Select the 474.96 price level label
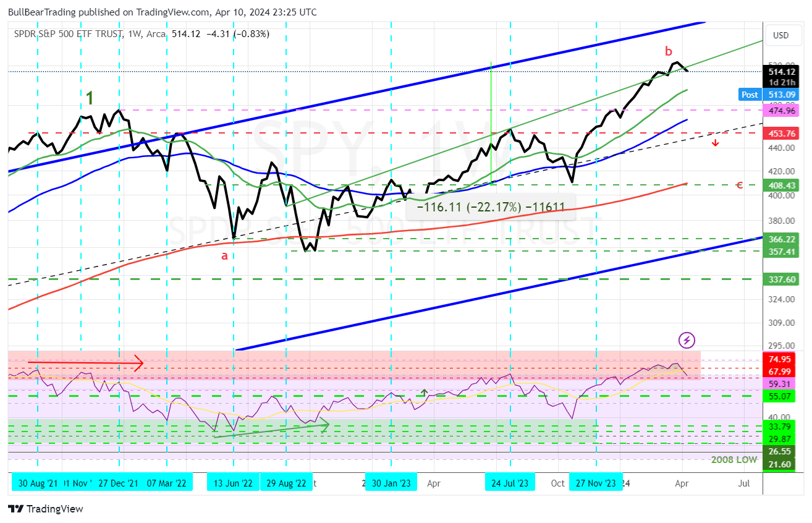 tap(782, 111)
